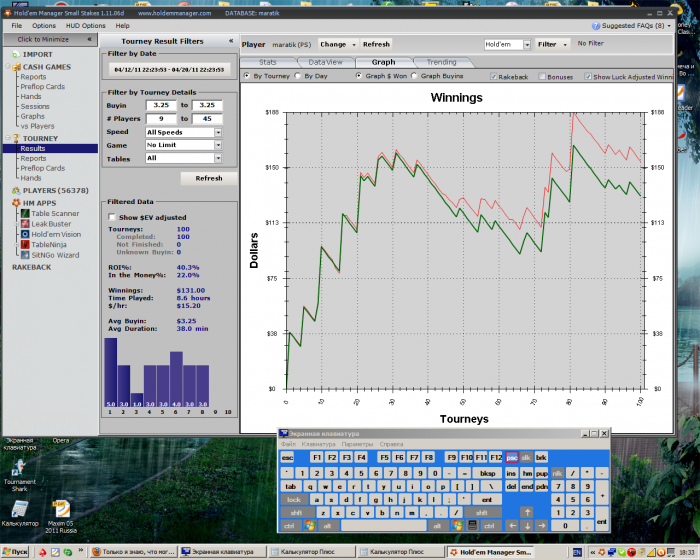The image size is (700, 560).
Task: Open SitNGo Wizard app
Action: 55,255
